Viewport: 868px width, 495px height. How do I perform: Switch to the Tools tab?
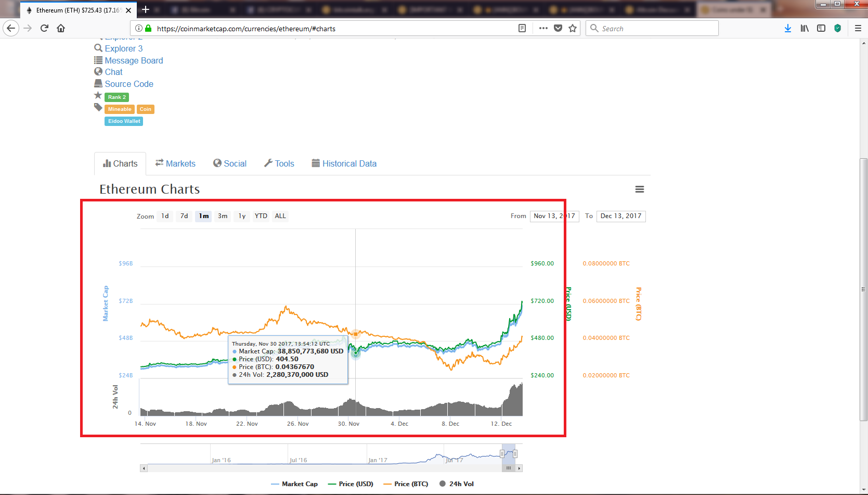coord(279,163)
